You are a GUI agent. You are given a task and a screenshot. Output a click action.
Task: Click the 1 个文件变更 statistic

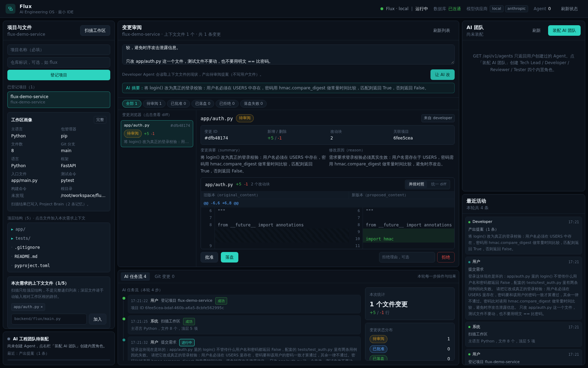click(388, 304)
